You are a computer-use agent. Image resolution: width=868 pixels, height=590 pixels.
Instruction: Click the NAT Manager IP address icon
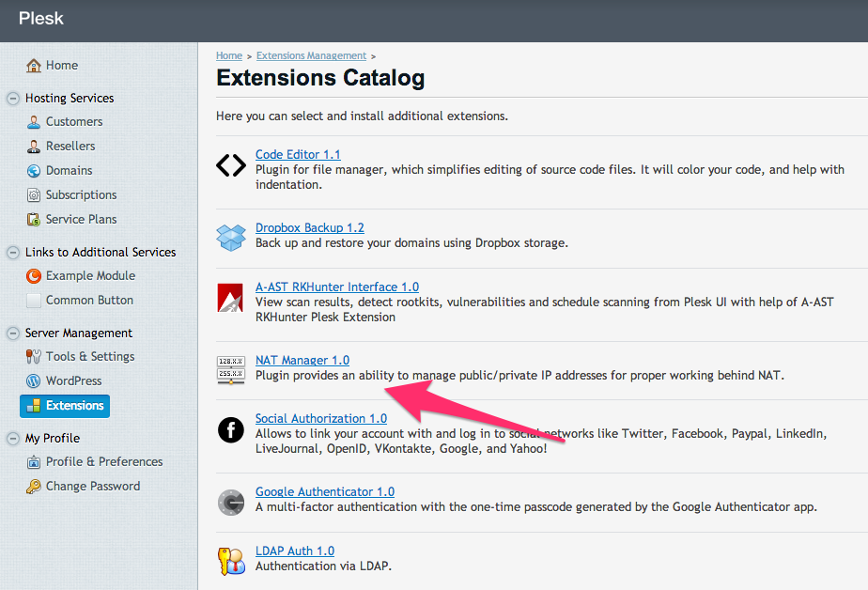tap(231, 370)
